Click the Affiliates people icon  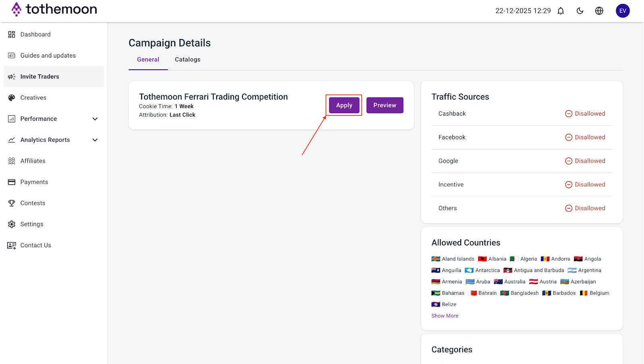(12, 161)
